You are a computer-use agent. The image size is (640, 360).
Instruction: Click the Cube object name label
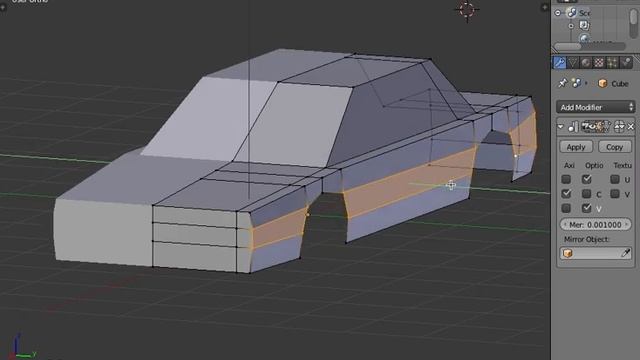(620, 84)
